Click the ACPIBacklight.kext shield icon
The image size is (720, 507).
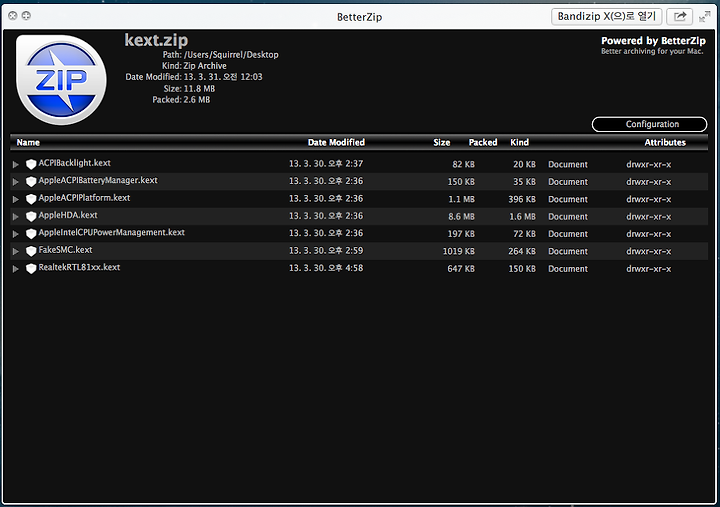pyautogui.click(x=31, y=164)
